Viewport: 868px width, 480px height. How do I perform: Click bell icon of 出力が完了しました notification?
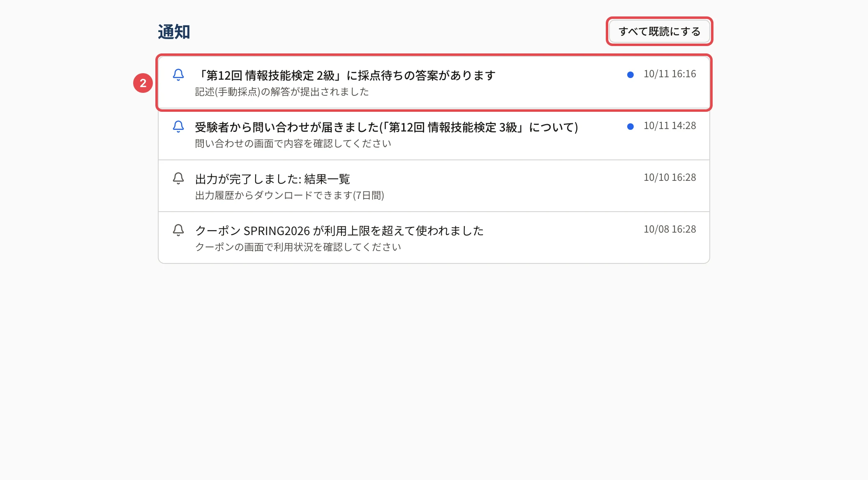coord(178,178)
